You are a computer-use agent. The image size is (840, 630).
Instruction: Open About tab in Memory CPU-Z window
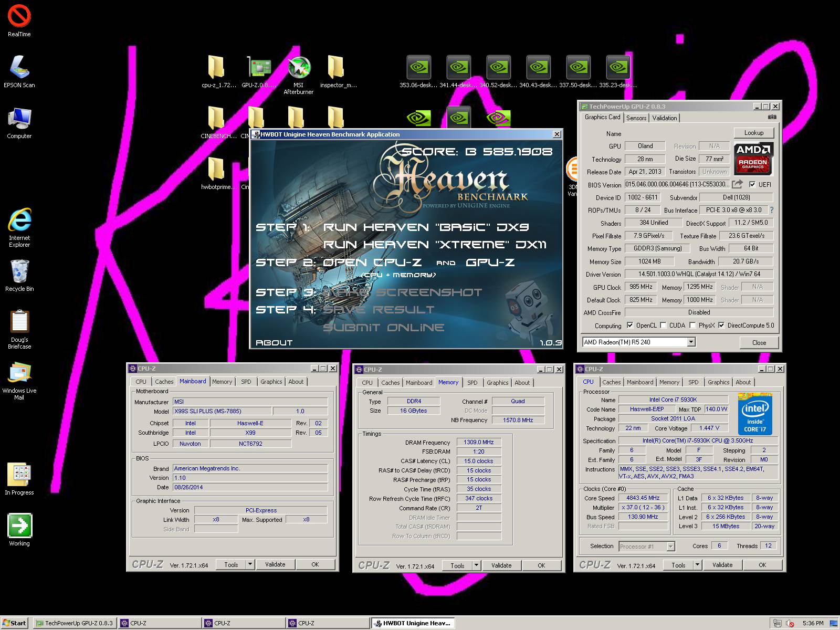(522, 383)
